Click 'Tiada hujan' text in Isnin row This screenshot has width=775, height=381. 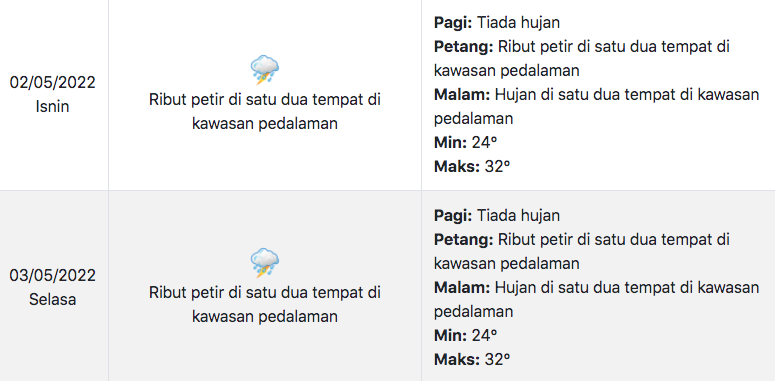[x=518, y=23]
